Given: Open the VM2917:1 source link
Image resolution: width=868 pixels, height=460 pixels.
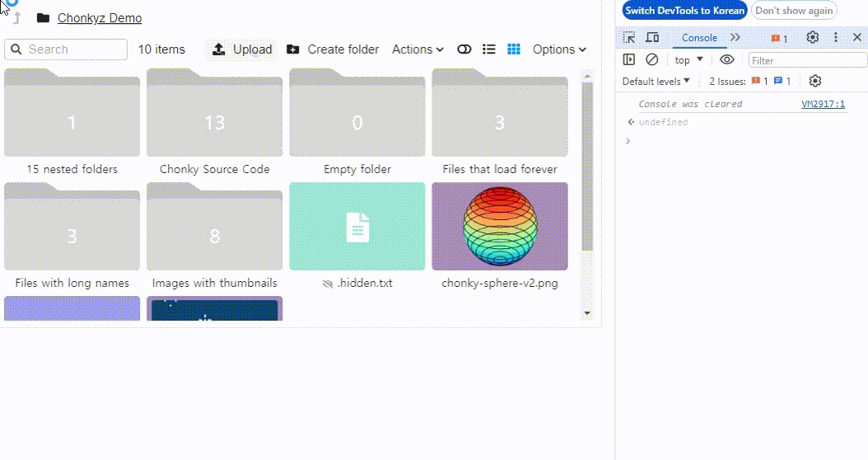Looking at the screenshot, I should 824,104.
